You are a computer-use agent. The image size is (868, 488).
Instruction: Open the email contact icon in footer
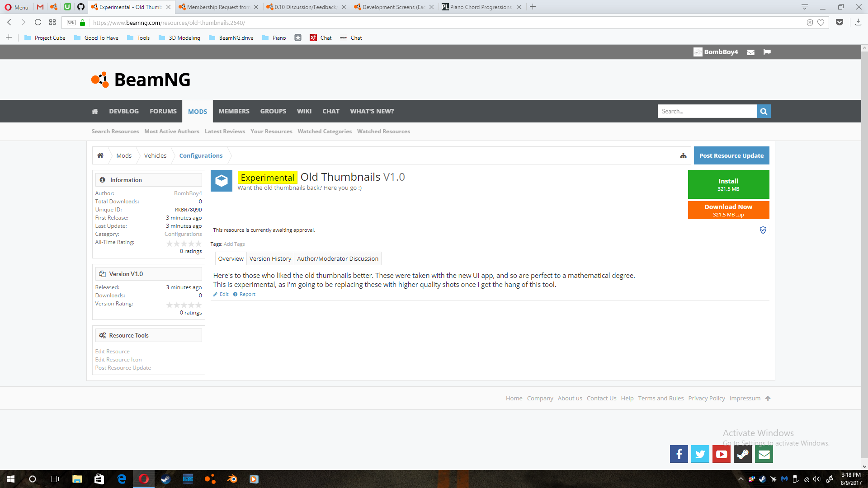point(764,454)
